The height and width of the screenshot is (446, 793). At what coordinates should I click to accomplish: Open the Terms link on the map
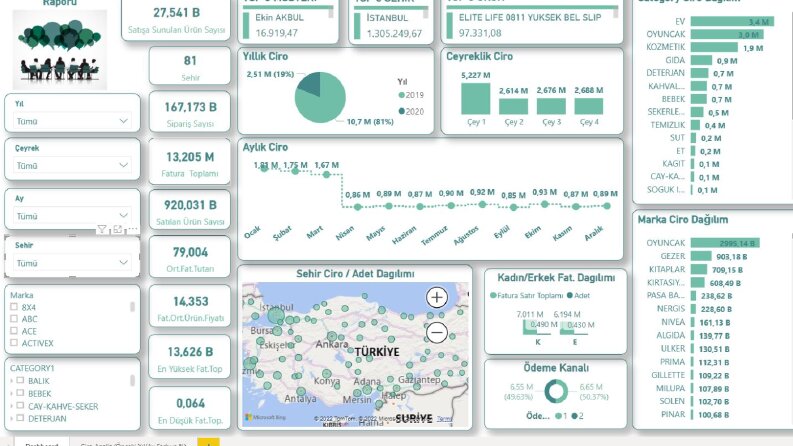pos(445,419)
